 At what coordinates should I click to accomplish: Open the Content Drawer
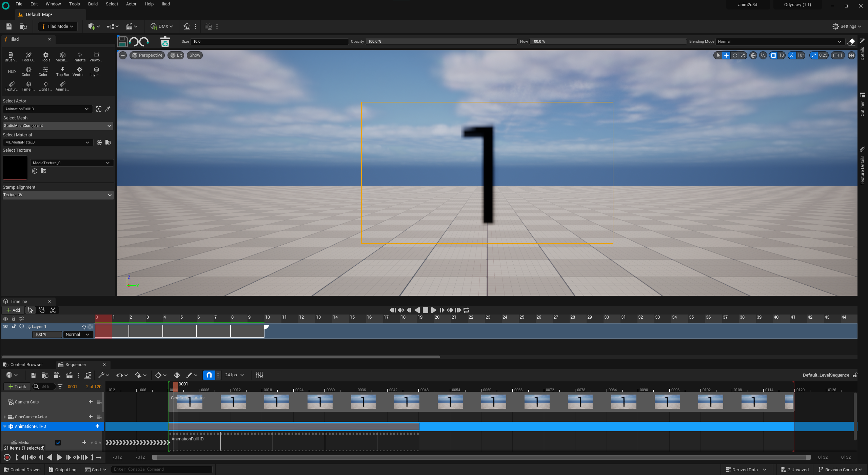[x=22, y=470]
